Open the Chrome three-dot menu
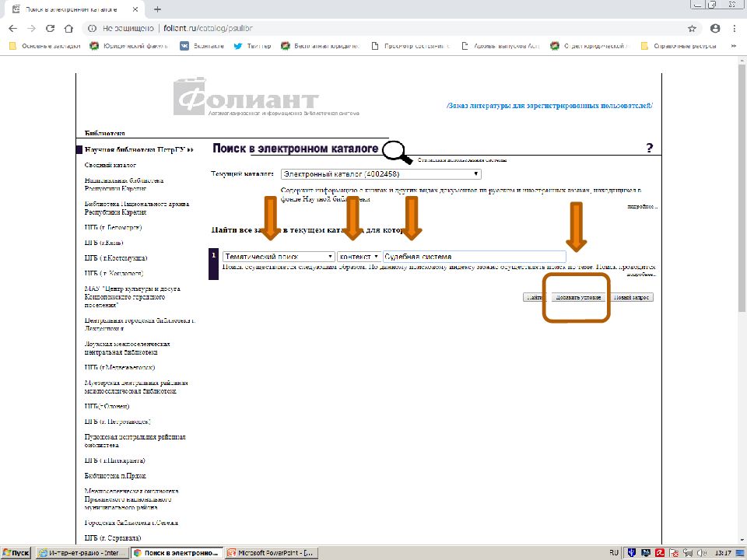Screen dimensions: 747x560 pos(734,28)
